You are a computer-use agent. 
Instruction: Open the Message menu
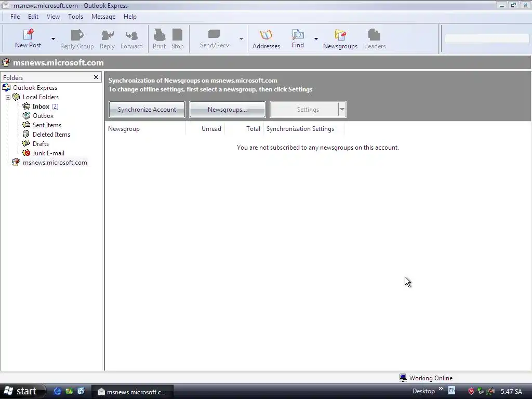(x=103, y=16)
